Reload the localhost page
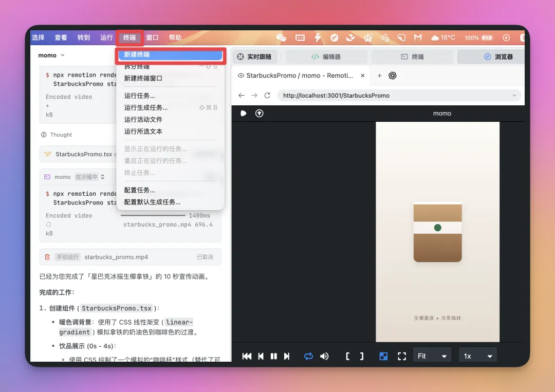This screenshot has height=392, width=555. coord(267,96)
